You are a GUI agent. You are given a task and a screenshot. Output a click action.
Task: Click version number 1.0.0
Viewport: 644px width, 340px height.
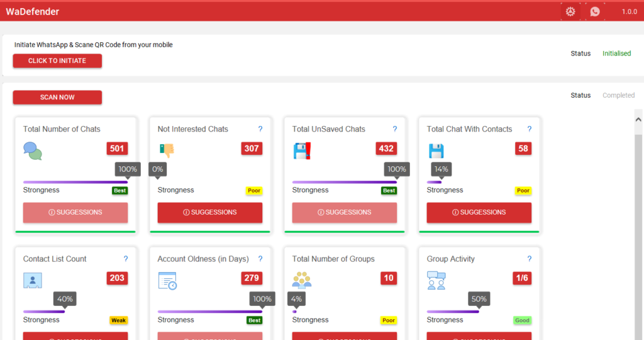coord(629,11)
